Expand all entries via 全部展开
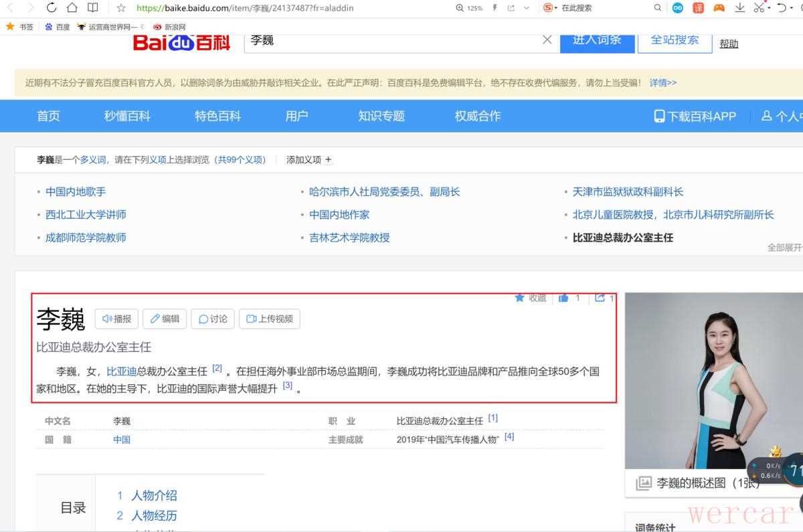Viewport: 803px width, 532px height. click(784, 248)
